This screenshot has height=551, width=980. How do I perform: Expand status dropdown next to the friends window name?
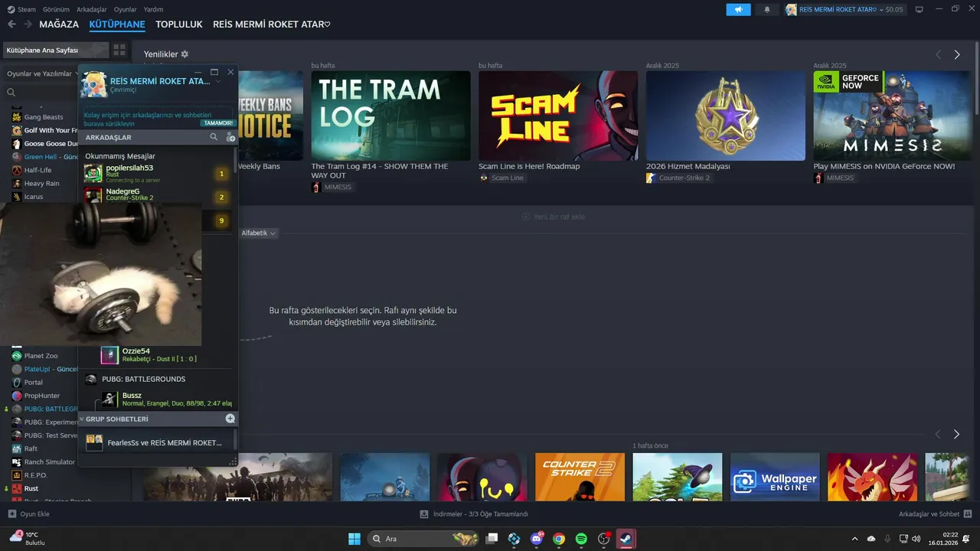coord(218,81)
